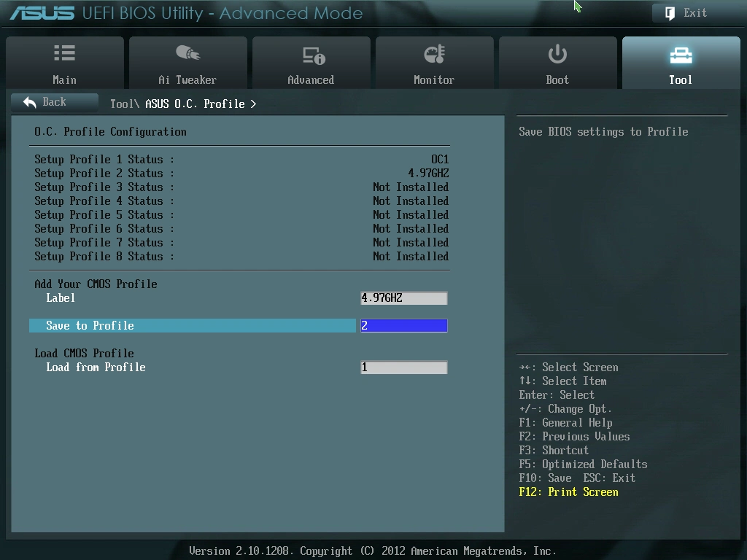Click Setup Profile 7 Status row
Image resolution: width=747 pixels, height=560 pixels.
coord(241,242)
